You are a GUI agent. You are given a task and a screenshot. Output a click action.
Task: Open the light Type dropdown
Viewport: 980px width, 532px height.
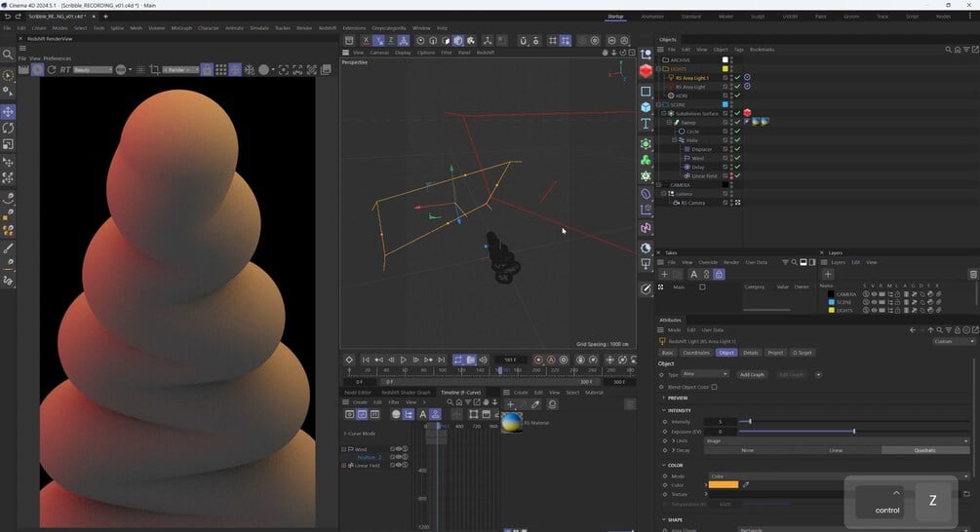click(705, 374)
